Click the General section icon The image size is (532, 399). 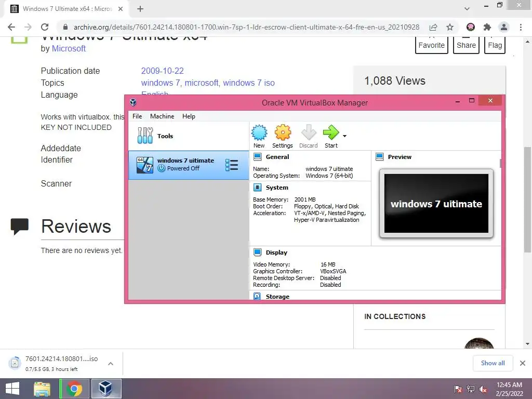[x=258, y=157]
